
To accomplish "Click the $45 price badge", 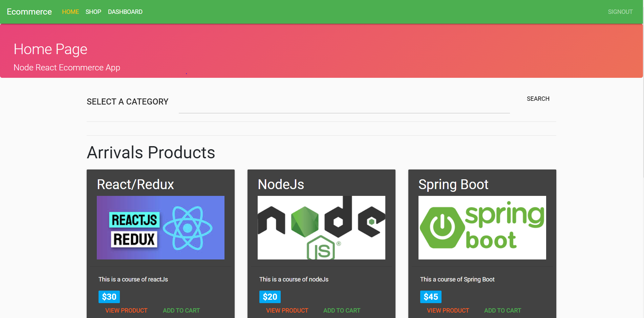I will 431,297.
